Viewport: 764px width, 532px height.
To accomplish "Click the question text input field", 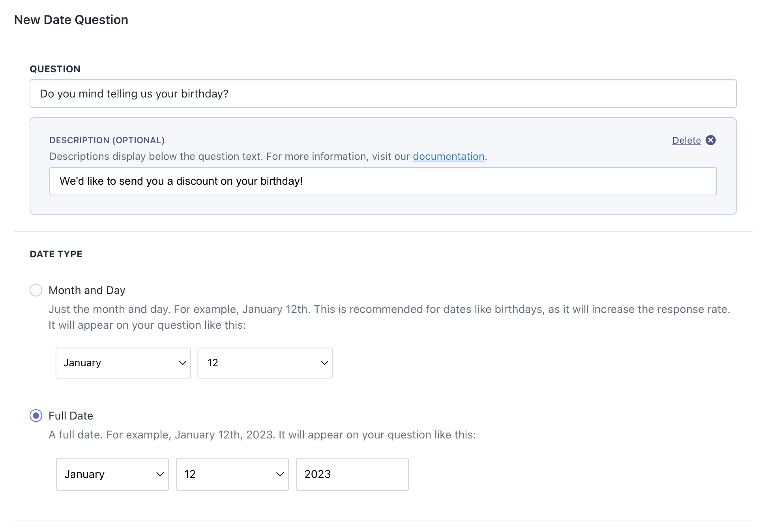I will coord(383,94).
